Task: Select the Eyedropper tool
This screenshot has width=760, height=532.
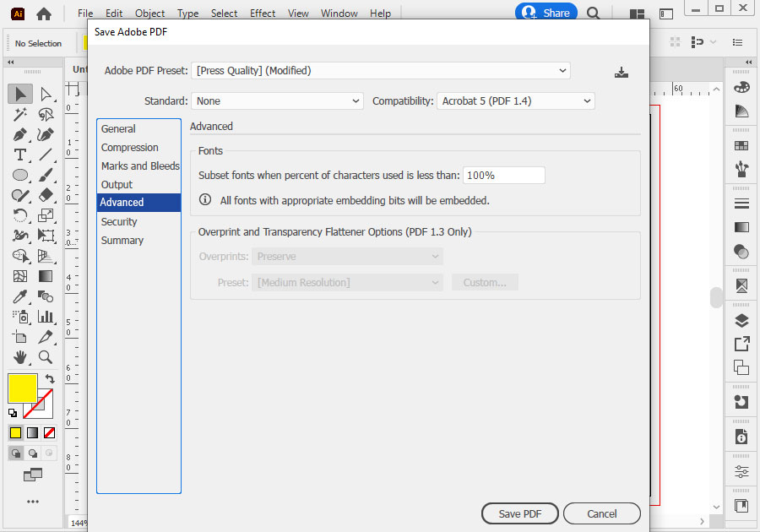Action: pos(20,296)
